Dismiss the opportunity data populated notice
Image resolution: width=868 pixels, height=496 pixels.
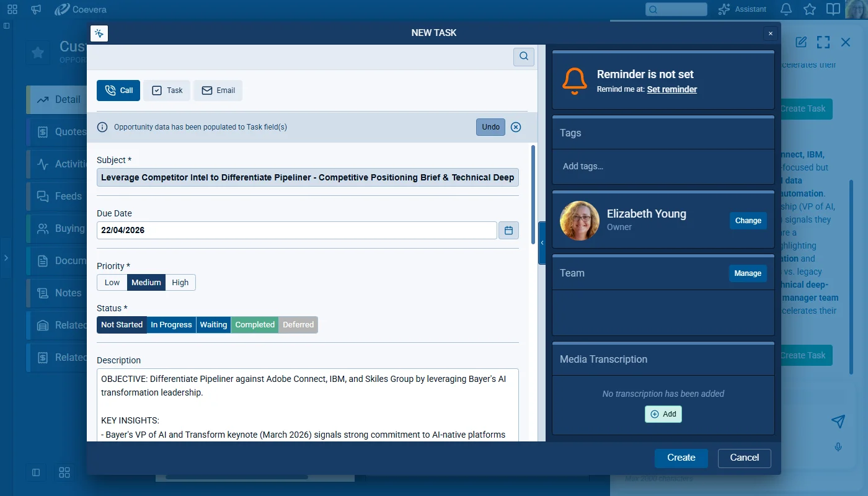516,127
